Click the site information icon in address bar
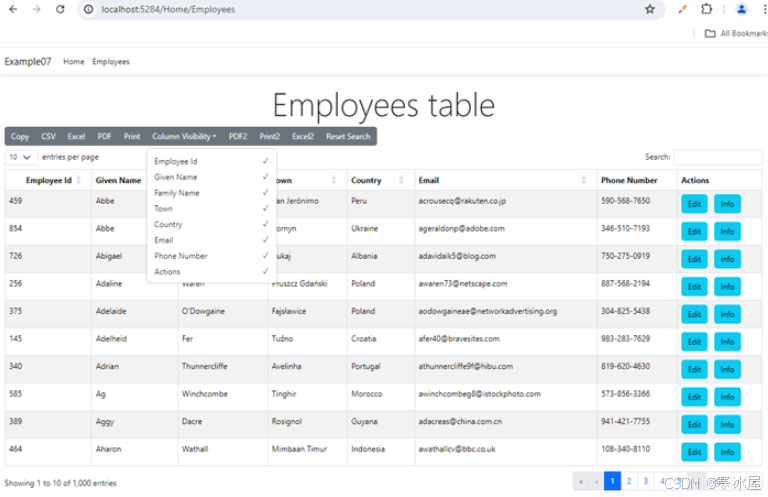This screenshot has height=497, width=768. click(x=89, y=9)
